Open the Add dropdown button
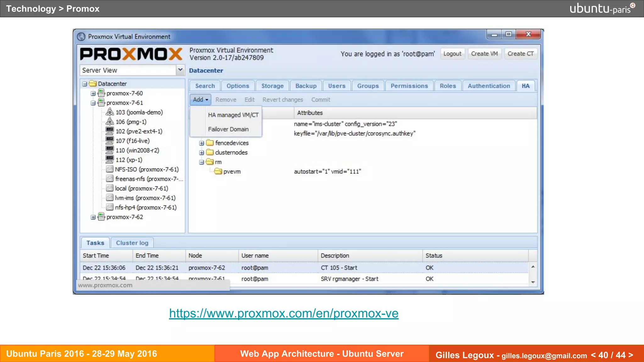The width and height of the screenshot is (644, 362). click(x=200, y=100)
